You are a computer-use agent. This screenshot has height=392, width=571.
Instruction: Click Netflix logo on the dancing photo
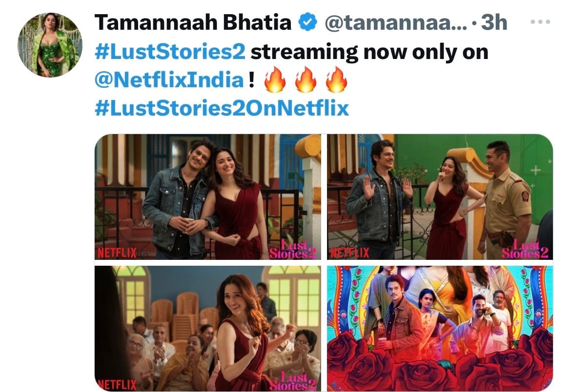117,385
